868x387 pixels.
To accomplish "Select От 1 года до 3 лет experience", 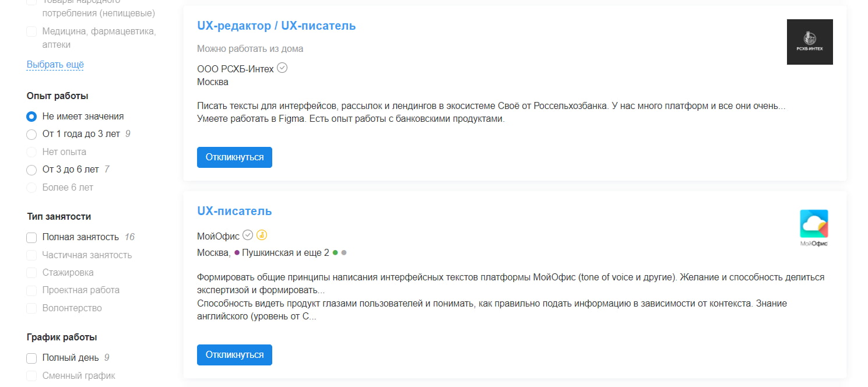I will (x=31, y=134).
